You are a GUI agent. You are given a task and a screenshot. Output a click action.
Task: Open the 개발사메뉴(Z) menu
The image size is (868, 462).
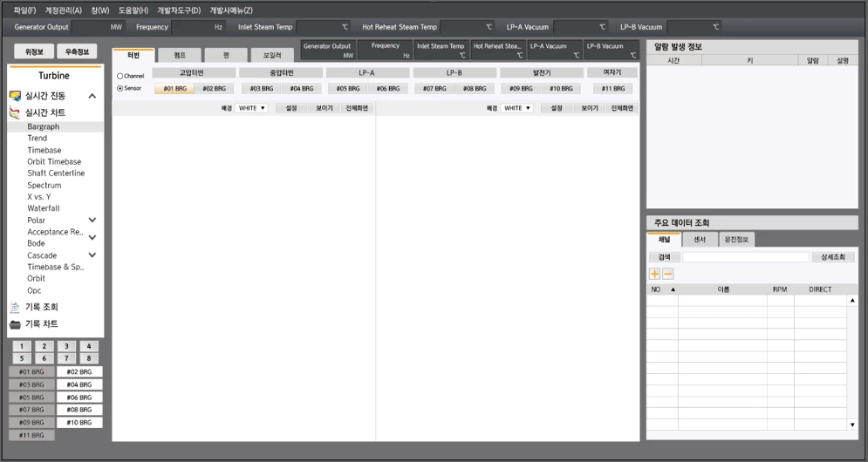(x=231, y=10)
